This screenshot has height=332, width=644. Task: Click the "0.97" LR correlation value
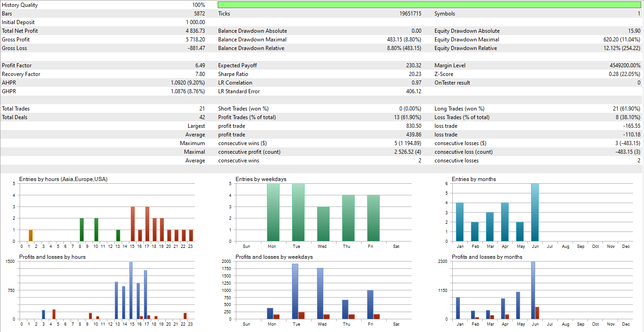pyautogui.click(x=416, y=83)
